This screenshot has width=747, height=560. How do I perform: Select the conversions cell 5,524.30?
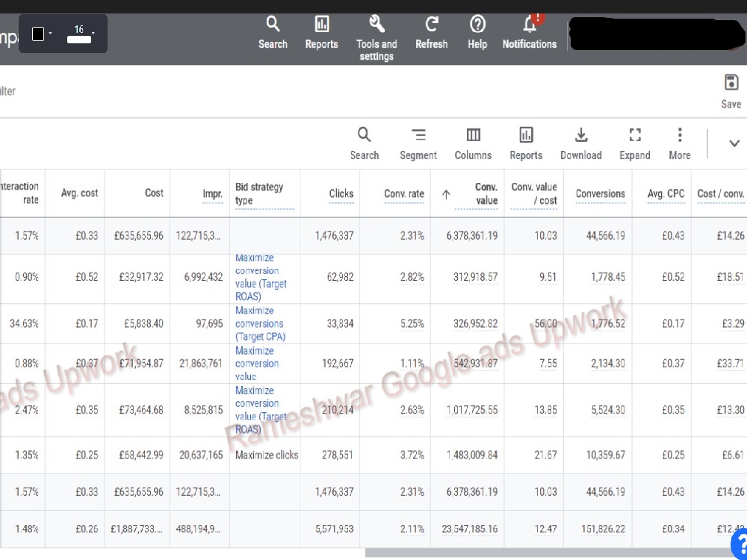608,409
